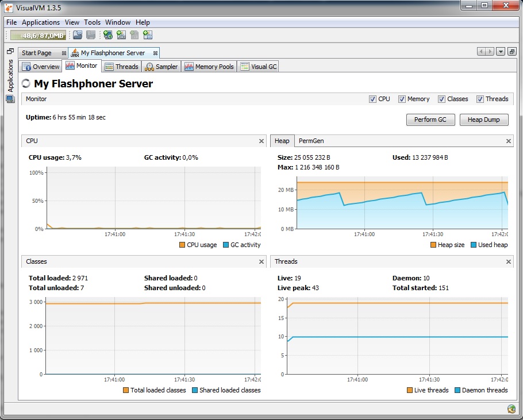Click the Perform GC button
The height and width of the screenshot is (420, 523).
(430, 120)
